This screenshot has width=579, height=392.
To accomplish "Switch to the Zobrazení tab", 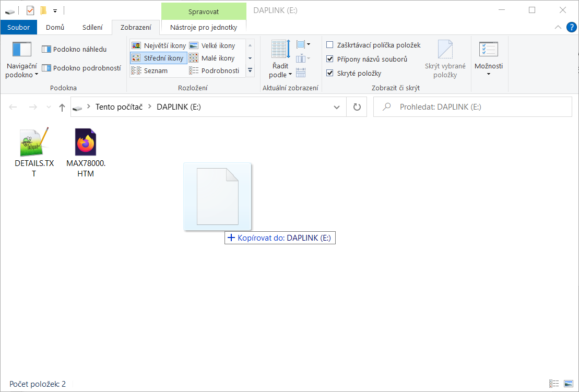I will click(136, 27).
